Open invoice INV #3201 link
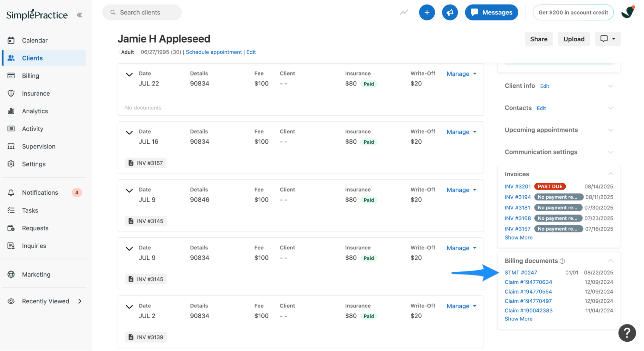Image resolution: width=644 pixels, height=351 pixels. tap(517, 186)
